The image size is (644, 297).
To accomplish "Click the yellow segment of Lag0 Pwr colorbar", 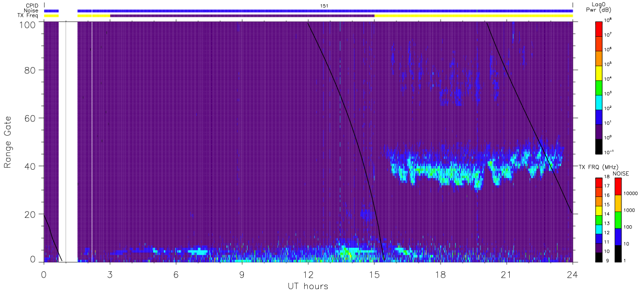I will tap(600, 72).
